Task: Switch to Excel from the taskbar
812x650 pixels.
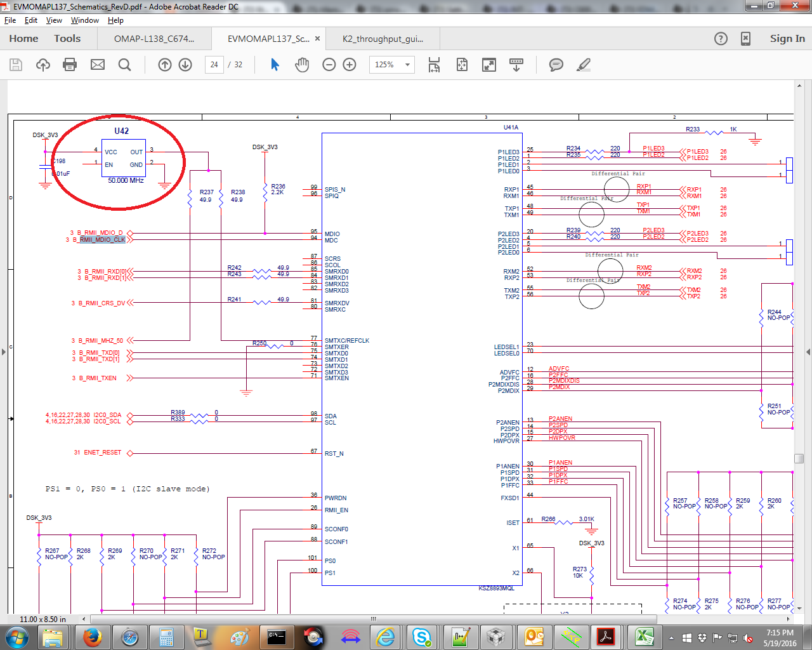Action: point(644,637)
